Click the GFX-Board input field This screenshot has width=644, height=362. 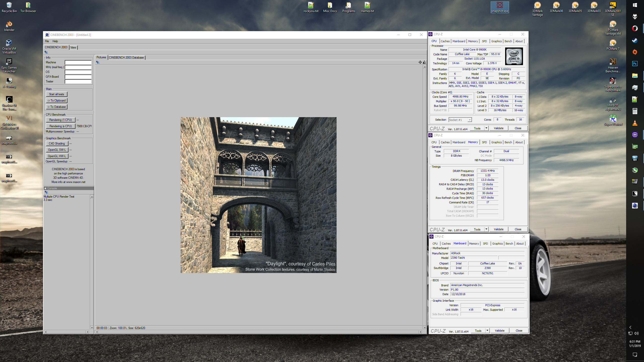78,77
